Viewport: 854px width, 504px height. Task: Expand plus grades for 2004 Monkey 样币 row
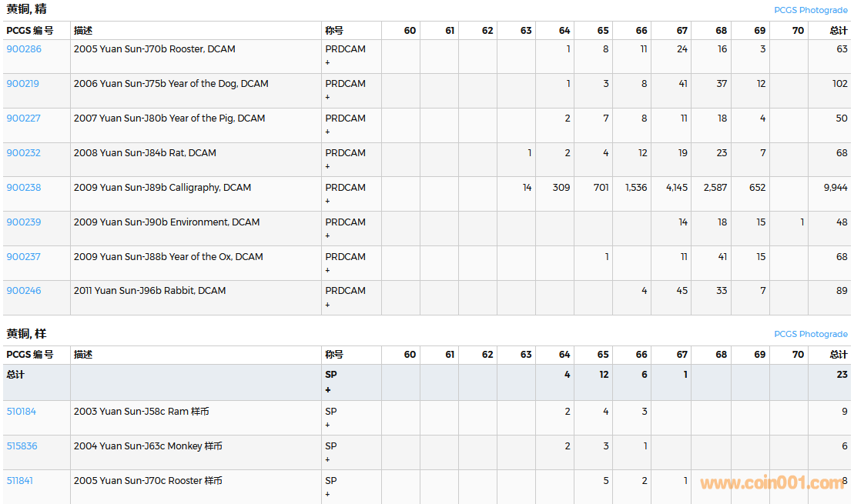pos(327,459)
